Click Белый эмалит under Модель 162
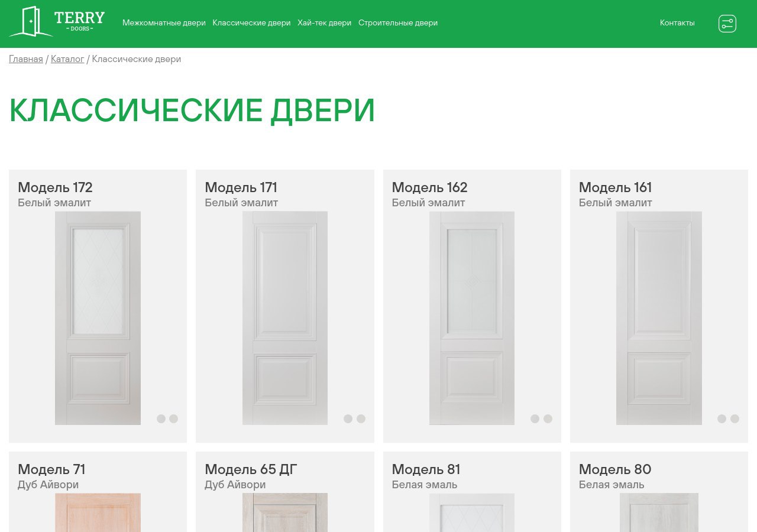 (x=428, y=203)
